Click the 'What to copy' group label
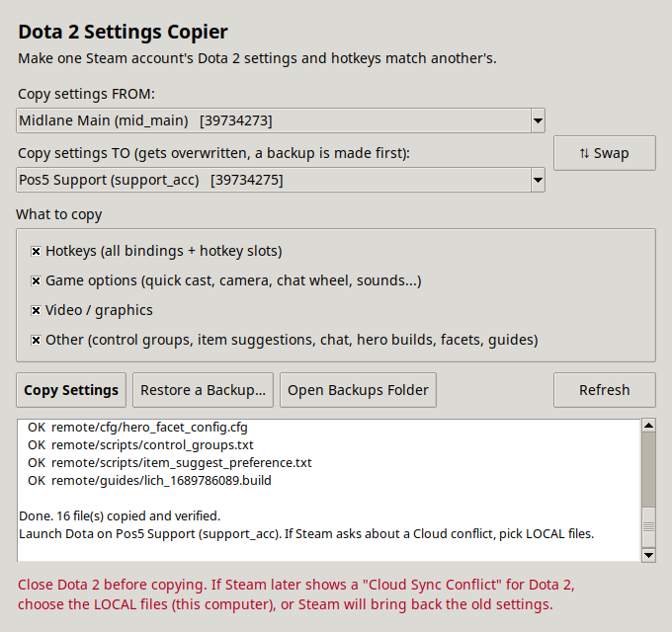Screen dimensions: 672x632 [x=59, y=214]
